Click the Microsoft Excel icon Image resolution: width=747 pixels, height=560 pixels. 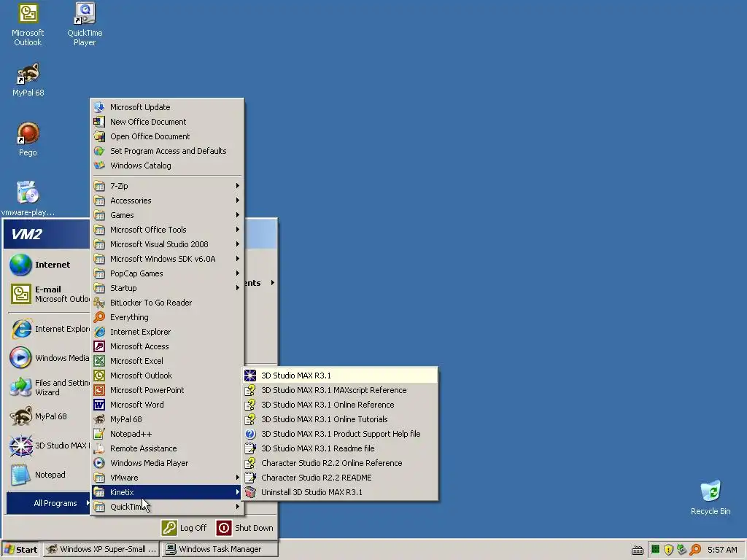pos(99,361)
